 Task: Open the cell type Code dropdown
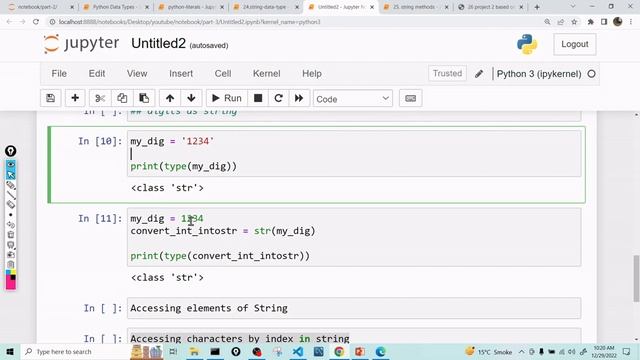click(x=353, y=99)
